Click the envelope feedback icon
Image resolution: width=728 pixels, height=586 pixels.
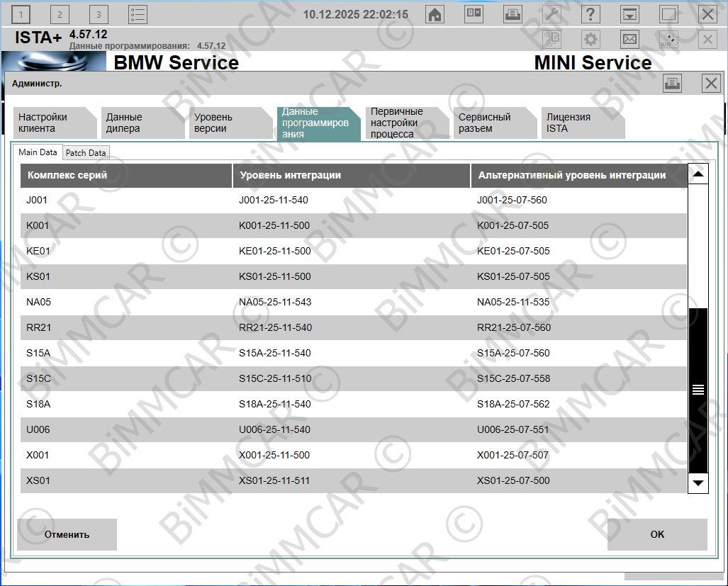pos(629,40)
